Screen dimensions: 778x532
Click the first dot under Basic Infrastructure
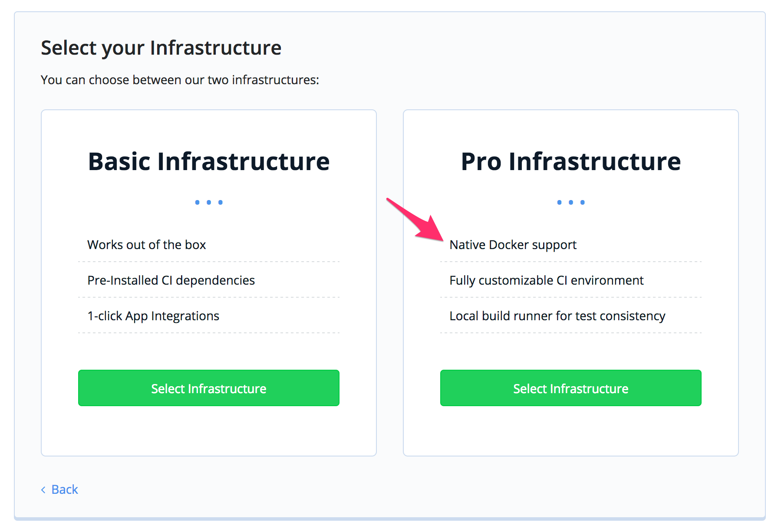coord(198,202)
